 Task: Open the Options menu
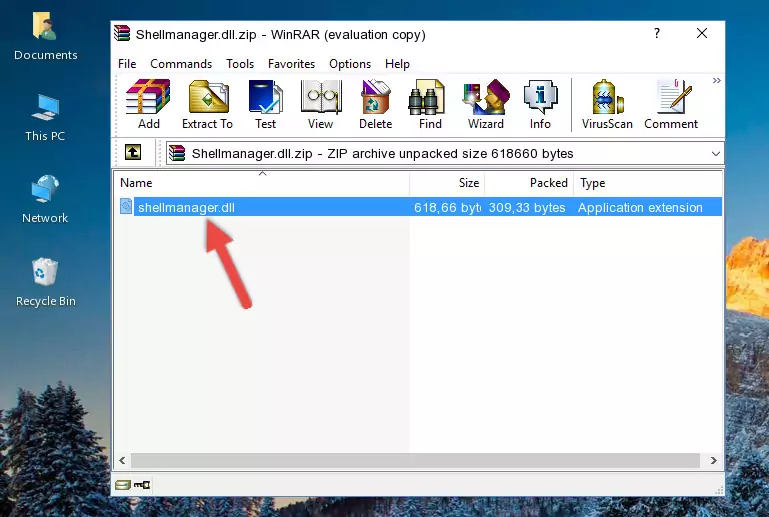click(x=350, y=64)
